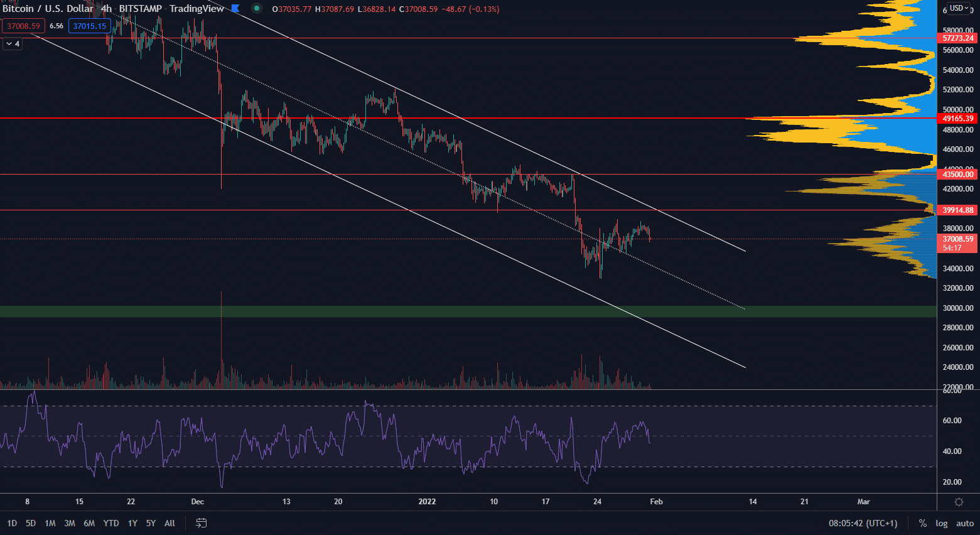The image size is (980, 535).
Task: Toggle percent scale mode
Action: point(922,523)
